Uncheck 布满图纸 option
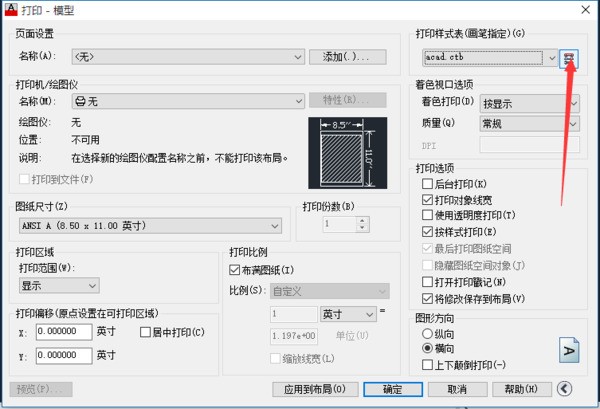 click(x=234, y=270)
